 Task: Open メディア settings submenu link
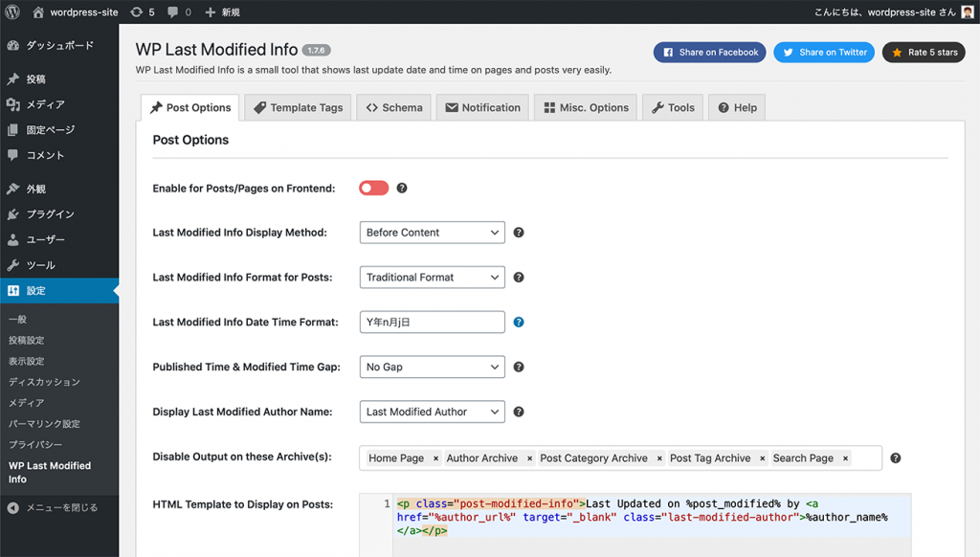click(26, 403)
